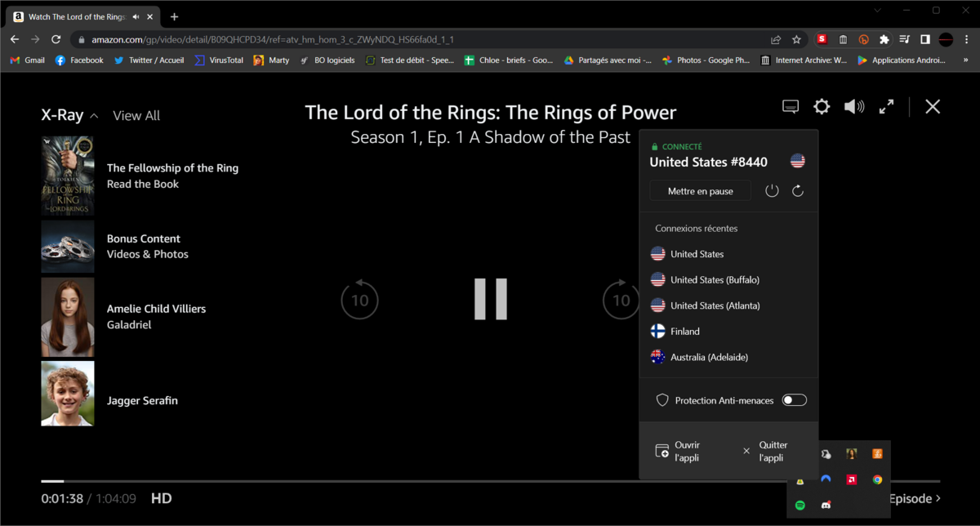This screenshot has width=980, height=526.
Task: Click Quitter l'appli button
Action: [x=765, y=452]
